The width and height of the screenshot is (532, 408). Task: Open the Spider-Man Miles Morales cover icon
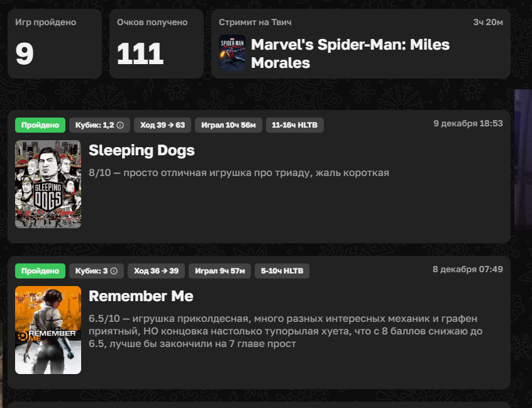232,53
